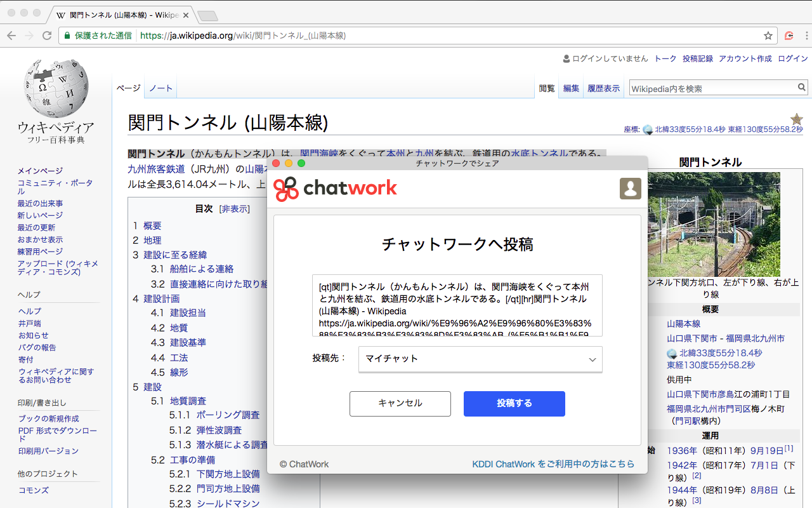
Task: Open コミュニティ・ポータル sidebar link
Action: [55, 187]
